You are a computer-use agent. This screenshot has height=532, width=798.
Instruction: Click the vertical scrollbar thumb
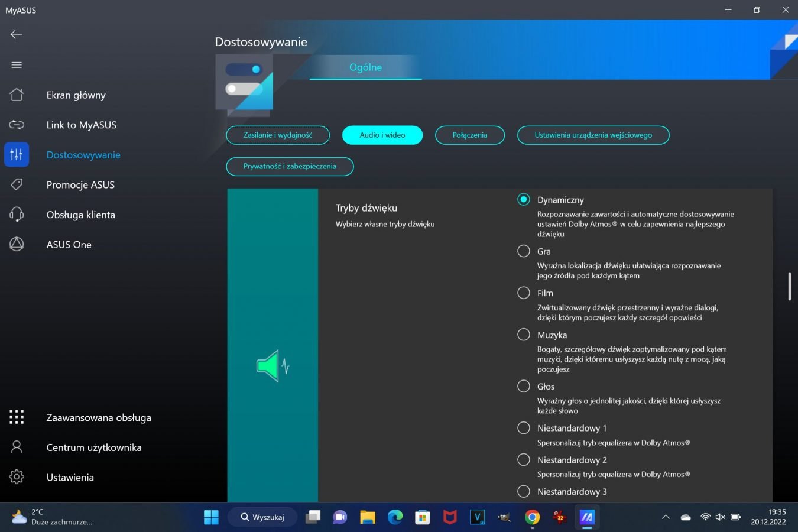[x=789, y=286]
